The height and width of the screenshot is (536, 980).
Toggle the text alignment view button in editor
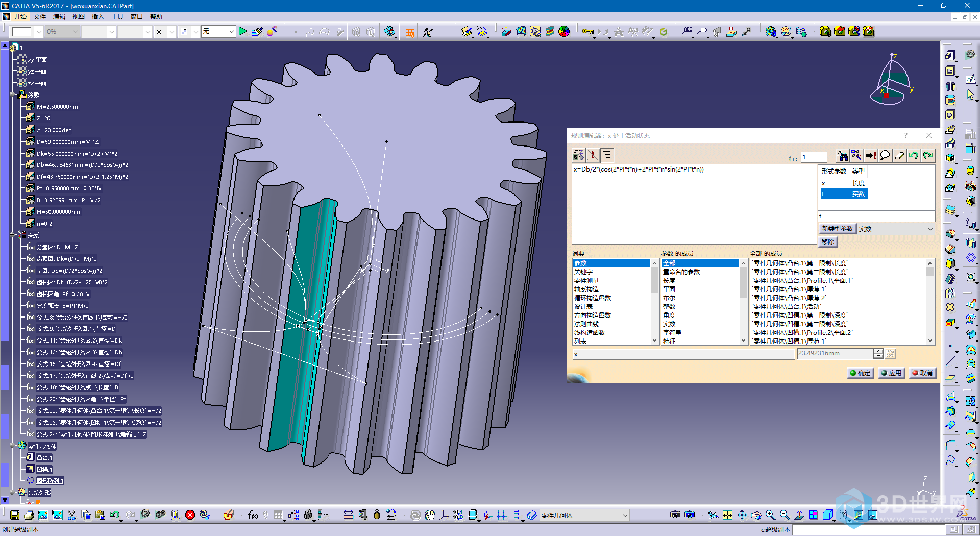tap(607, 155)
